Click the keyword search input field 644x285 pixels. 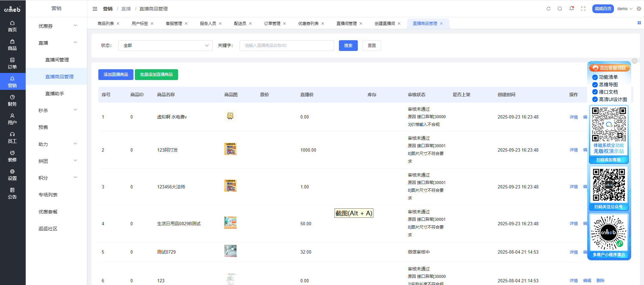287,46
